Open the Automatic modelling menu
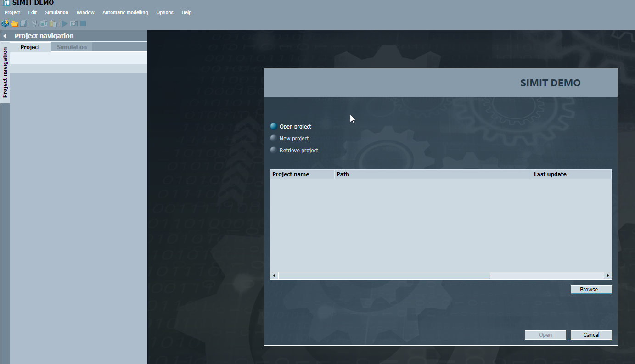 tap(125, 12)
